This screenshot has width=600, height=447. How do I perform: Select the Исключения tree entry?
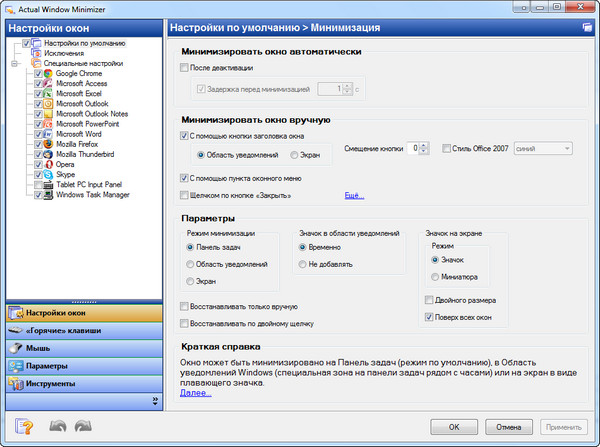(64, 53)
